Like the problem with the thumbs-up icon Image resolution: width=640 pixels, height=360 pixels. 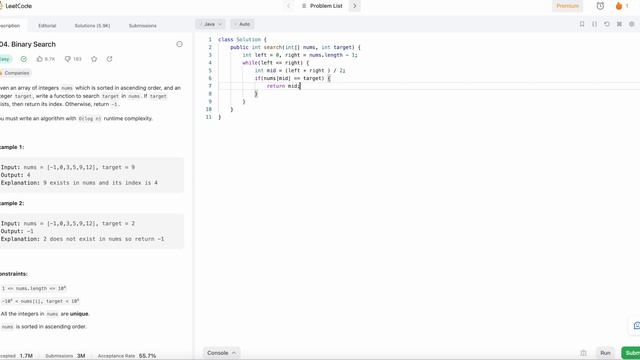click(x=40, y=59)
